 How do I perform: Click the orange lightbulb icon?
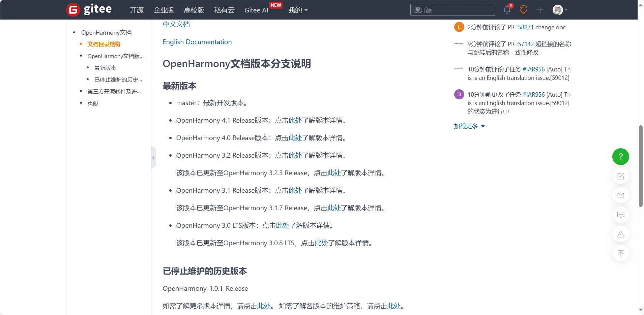(x=523, y=10)
